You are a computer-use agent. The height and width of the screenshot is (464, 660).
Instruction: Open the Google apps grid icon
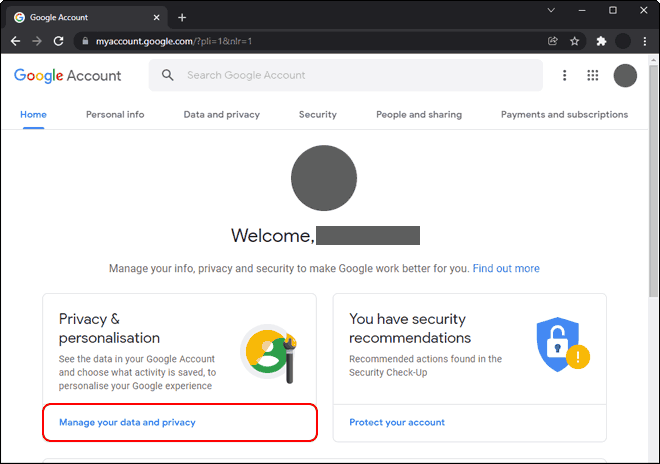pyautogui.click(x=593, y=75)
